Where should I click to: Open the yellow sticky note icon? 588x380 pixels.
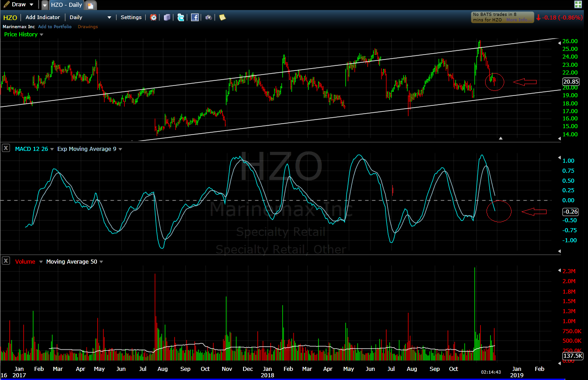(222, 17)
